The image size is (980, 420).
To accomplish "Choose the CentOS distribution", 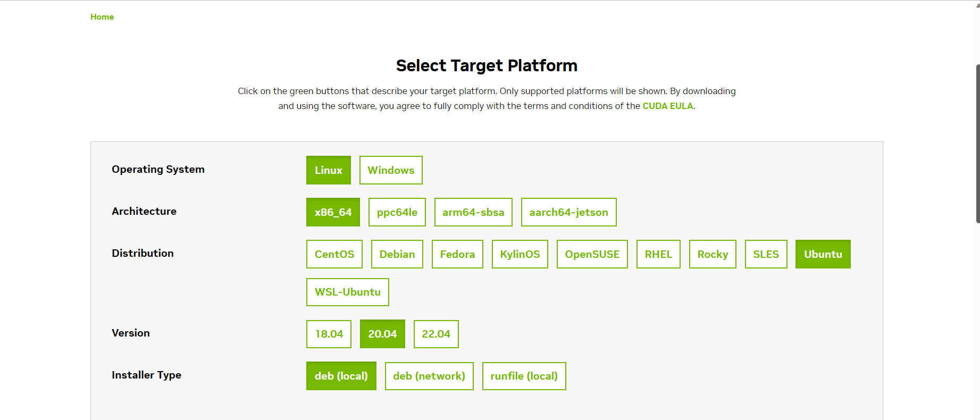I will pyautogui.click(x=334, y=254).
